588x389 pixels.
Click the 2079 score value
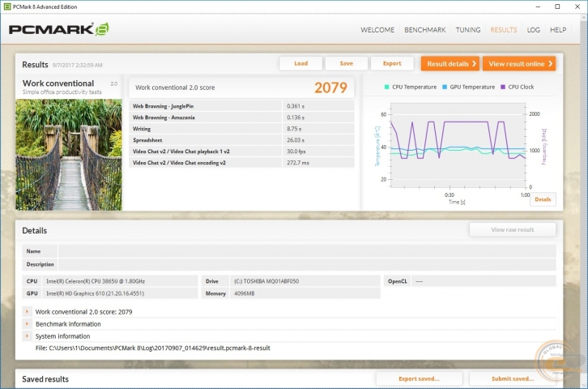point(330,88)
